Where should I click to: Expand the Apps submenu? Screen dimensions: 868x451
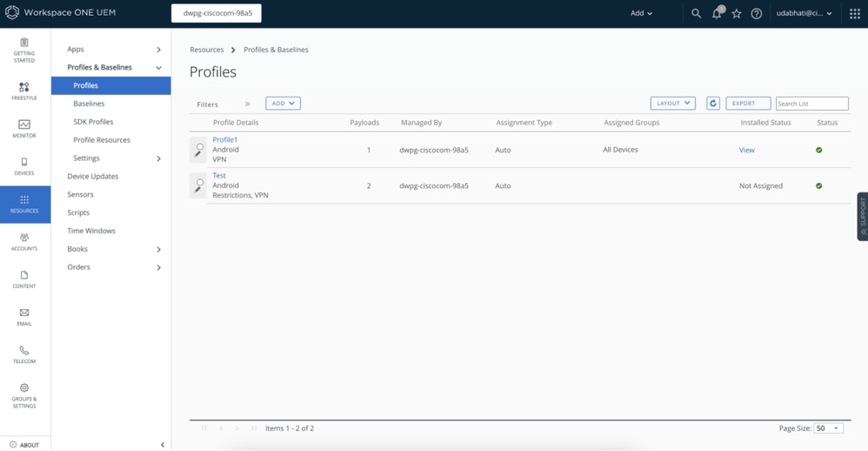(x=158, y=50)
